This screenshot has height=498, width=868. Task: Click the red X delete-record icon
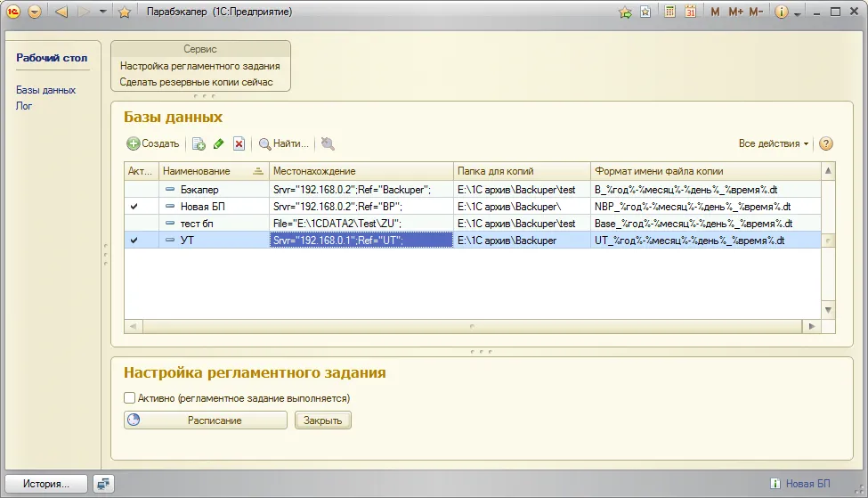coord(239,143)
